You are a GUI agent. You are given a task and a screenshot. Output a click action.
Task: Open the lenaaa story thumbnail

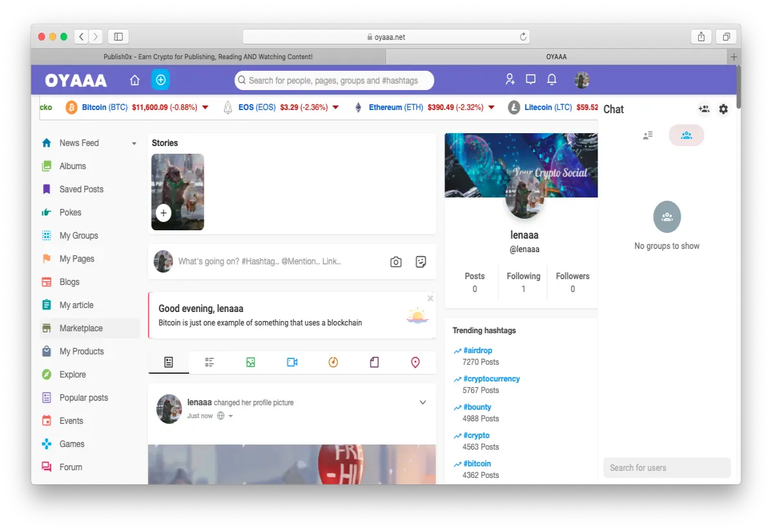[178, 192]
